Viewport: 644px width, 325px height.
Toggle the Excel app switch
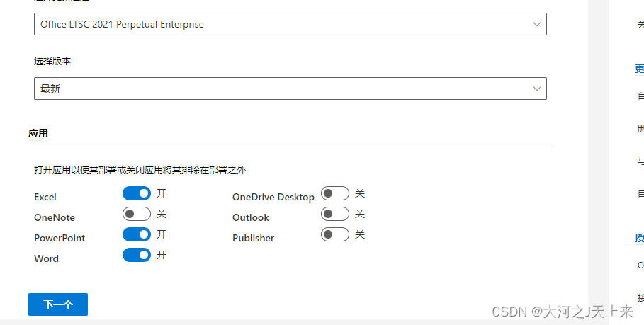click(137, 193)
